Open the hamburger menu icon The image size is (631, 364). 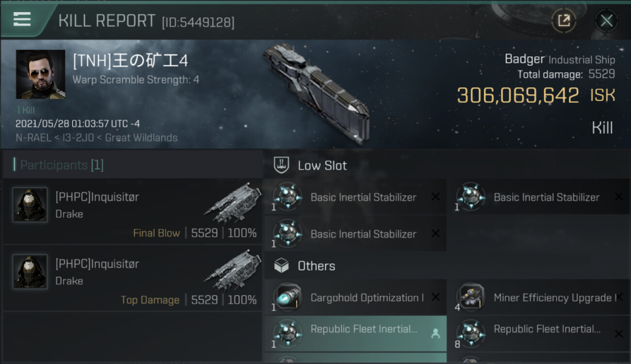pos(22,19)
